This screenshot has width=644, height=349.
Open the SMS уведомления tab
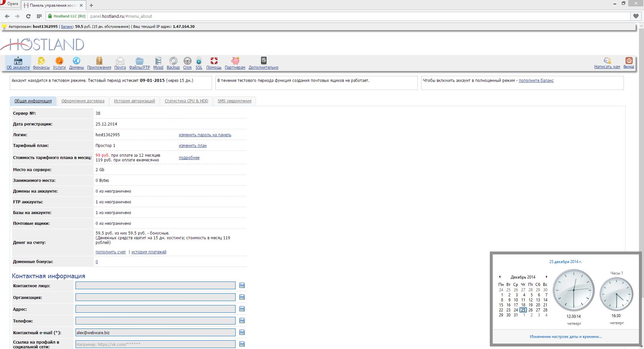234,101
